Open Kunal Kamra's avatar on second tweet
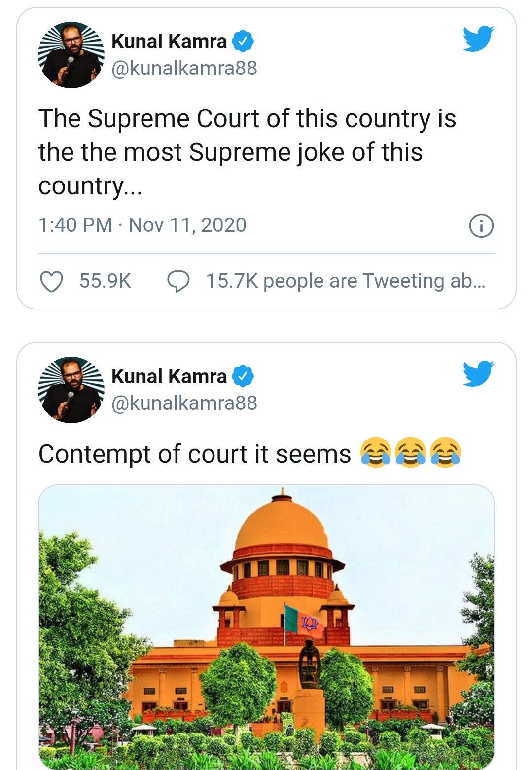The width and height of the screenshot is (532, 770). [71, 390]
